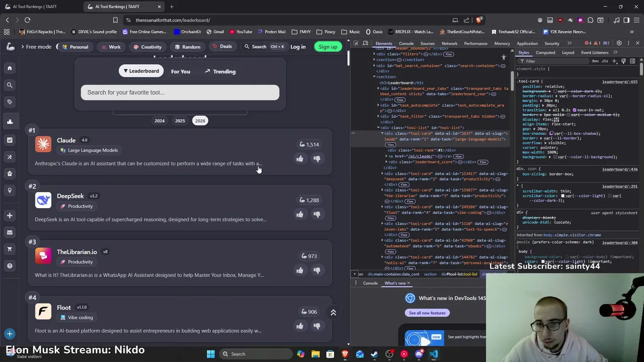This screenshot has height=362, width=644.
Task: Toggle the :hov element state button
Action: 595,61
